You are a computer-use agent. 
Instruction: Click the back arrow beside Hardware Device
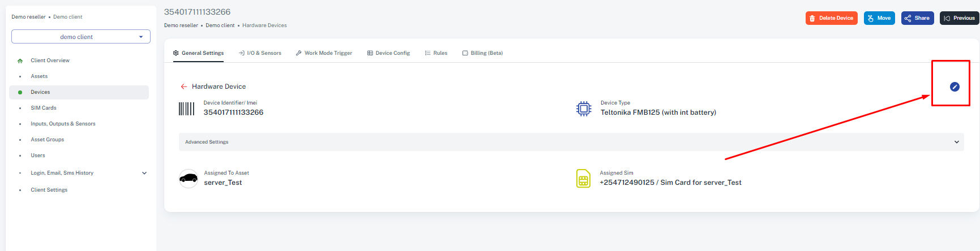click(x=183, y=86)
